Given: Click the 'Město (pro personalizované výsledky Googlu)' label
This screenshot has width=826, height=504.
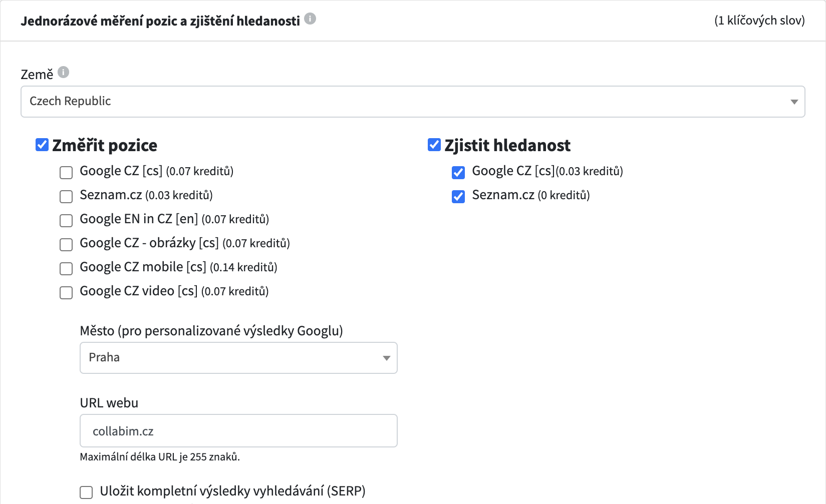Looking at the screenshot, I should click(211, 331).
